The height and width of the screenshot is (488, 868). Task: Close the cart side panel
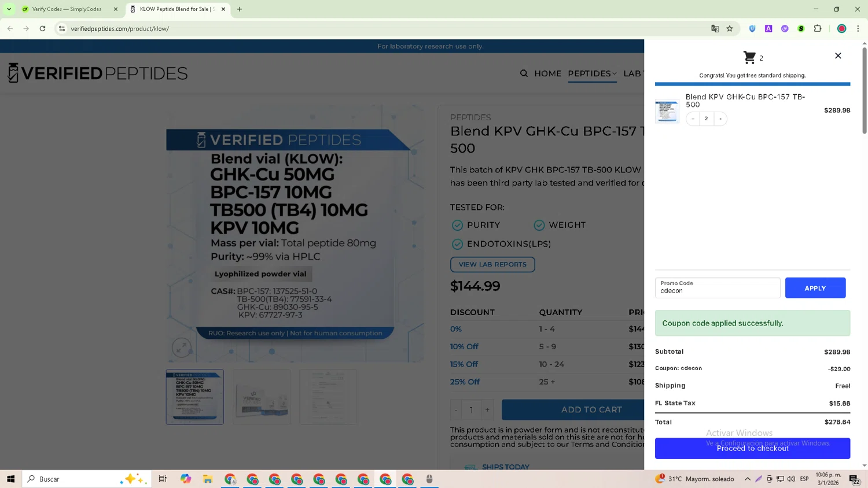[x=838, y=56]
